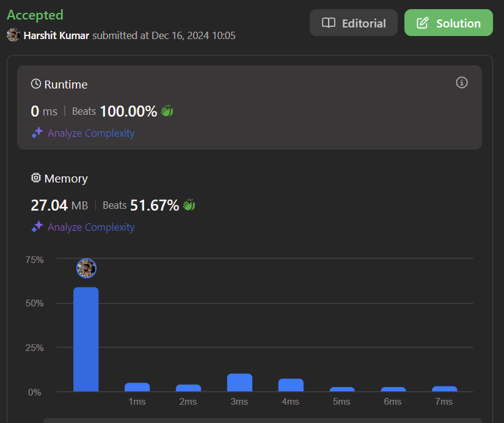Click Analyze Complexity under Memory
Viewport: 504px width, 423px height.
tap(91, 227)
